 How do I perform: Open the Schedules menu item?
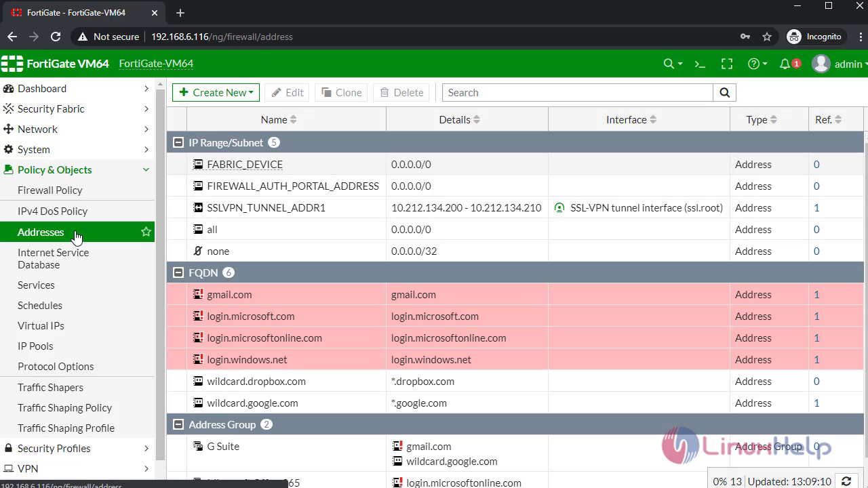coord(39,306)
